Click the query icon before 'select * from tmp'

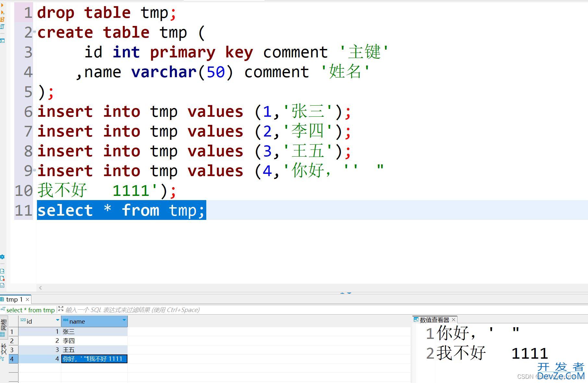(3, 309)
